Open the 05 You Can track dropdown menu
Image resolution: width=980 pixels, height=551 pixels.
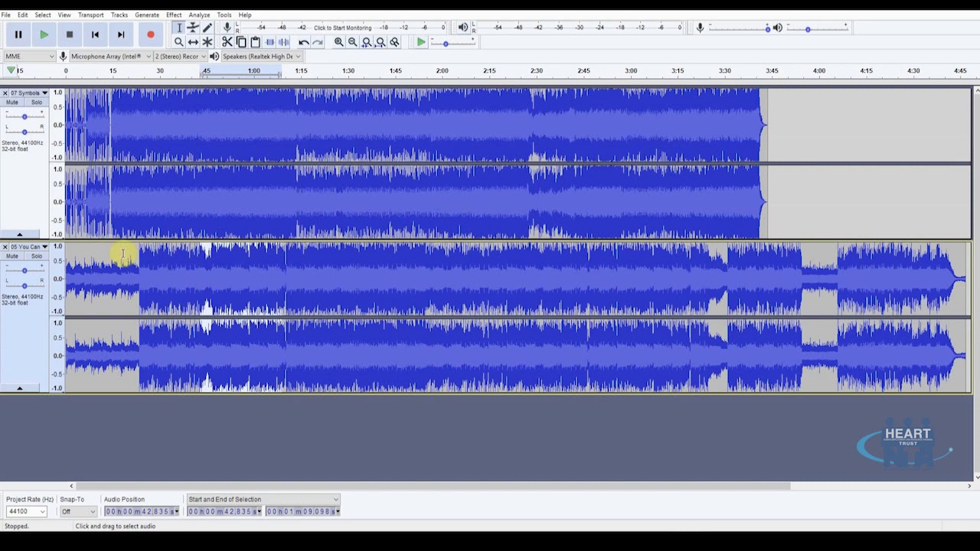28,246
